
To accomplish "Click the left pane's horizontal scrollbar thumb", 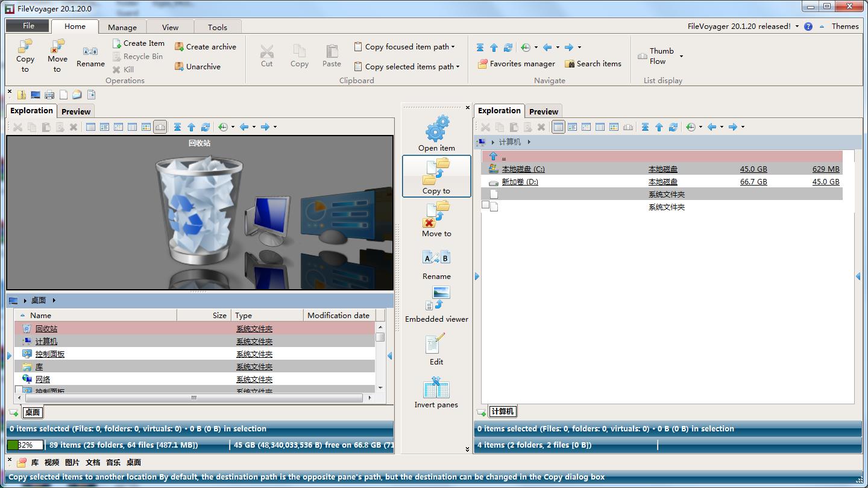I will tap(193, 398).
